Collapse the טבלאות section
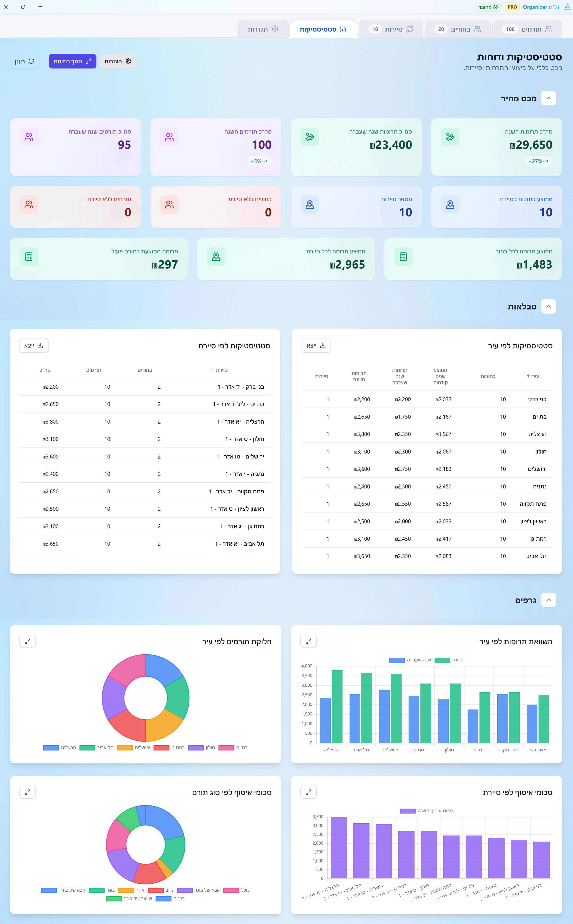This screenshot has width=573, height=924. [548, 307]
